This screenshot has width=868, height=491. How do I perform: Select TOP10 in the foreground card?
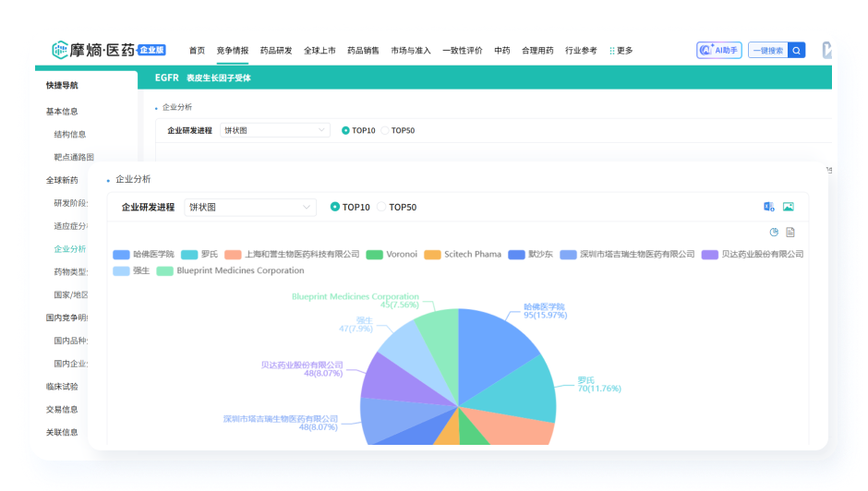point(334,207)
